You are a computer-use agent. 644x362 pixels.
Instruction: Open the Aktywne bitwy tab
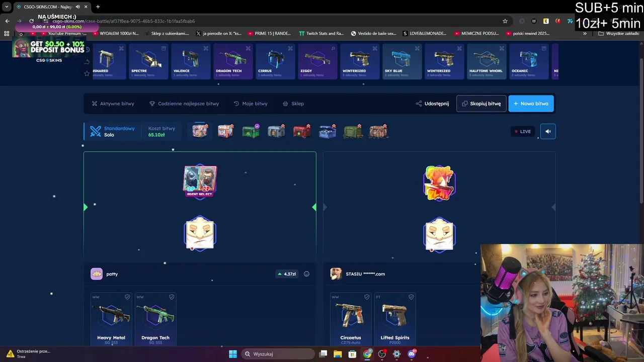tap(113, 104)
